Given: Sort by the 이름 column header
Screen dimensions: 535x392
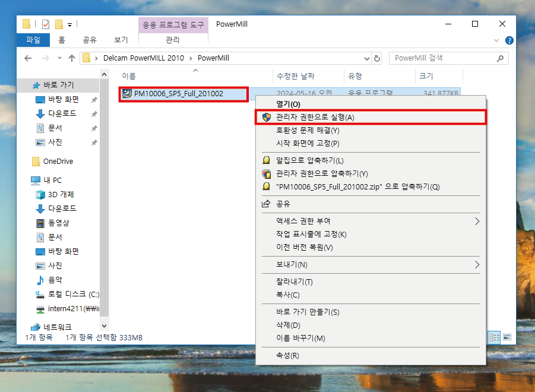Looking at the screenshot, I should click(129, 76).
